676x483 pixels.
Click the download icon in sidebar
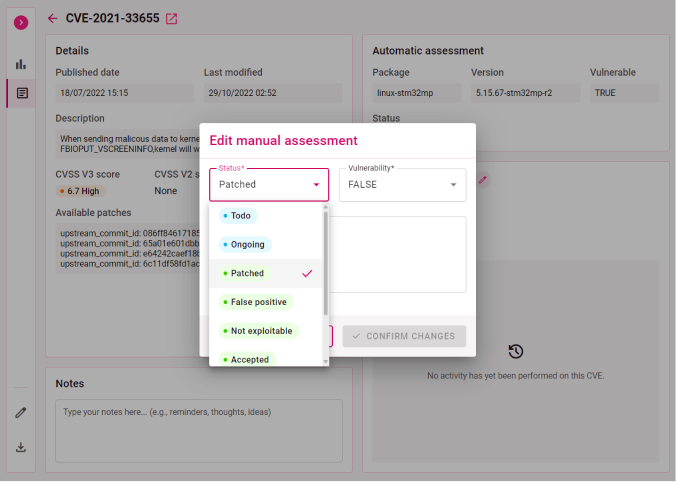[x=21, y=447]
